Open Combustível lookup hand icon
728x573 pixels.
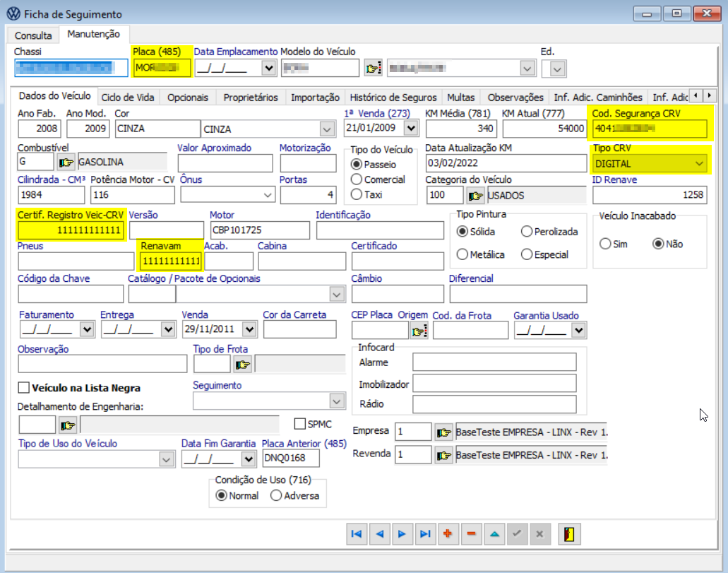[x=66, y=163]
